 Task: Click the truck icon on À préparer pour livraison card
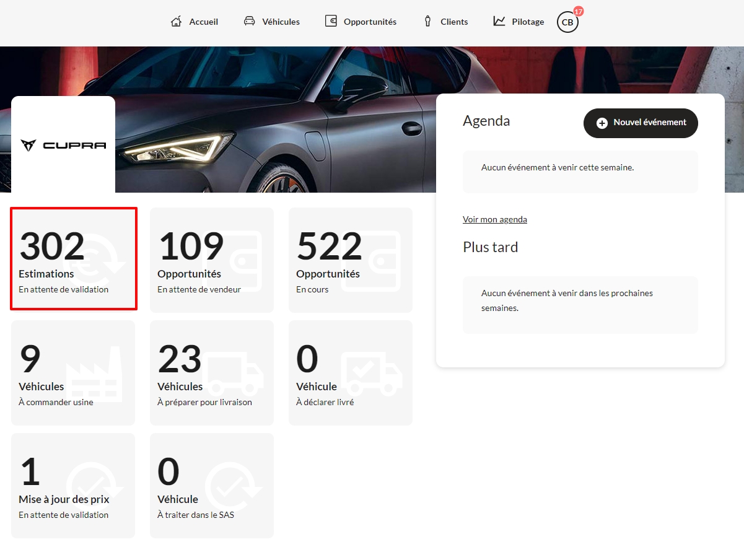click(x=234, y=374)
